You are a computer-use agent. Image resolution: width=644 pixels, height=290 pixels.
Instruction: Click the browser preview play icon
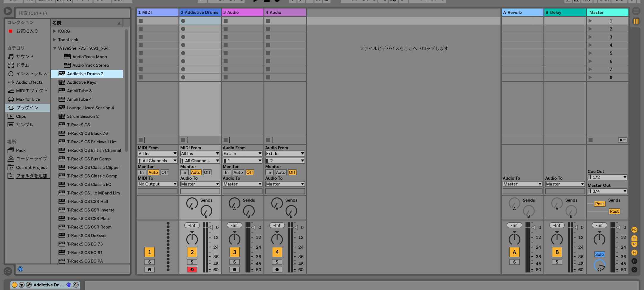pyautogui.click(x=20, y=269)
